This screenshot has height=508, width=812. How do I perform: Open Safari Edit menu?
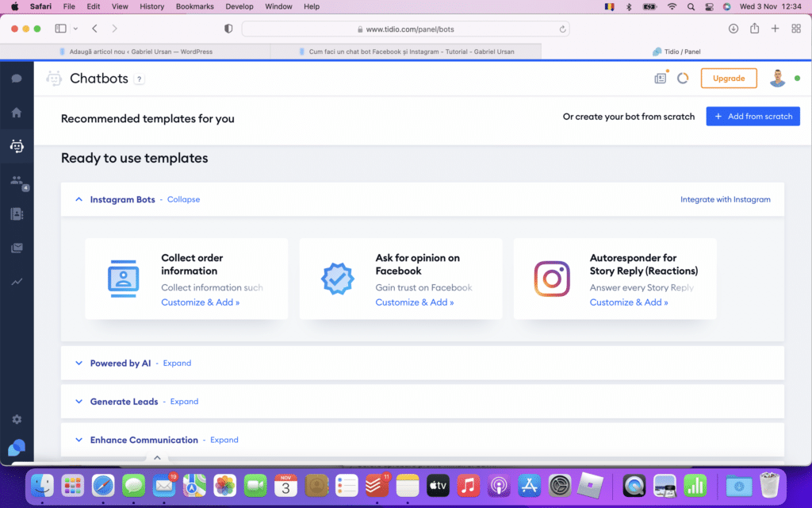(x=94, y=6)
